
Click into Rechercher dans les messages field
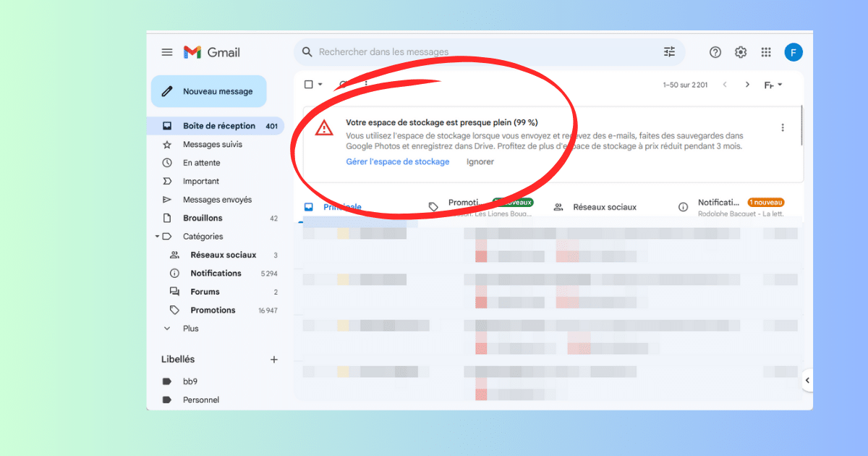click(x=489, y=52)
